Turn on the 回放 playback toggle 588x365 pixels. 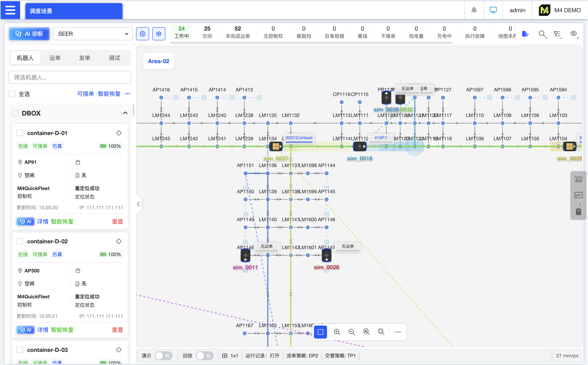click(x=204, y=356)
